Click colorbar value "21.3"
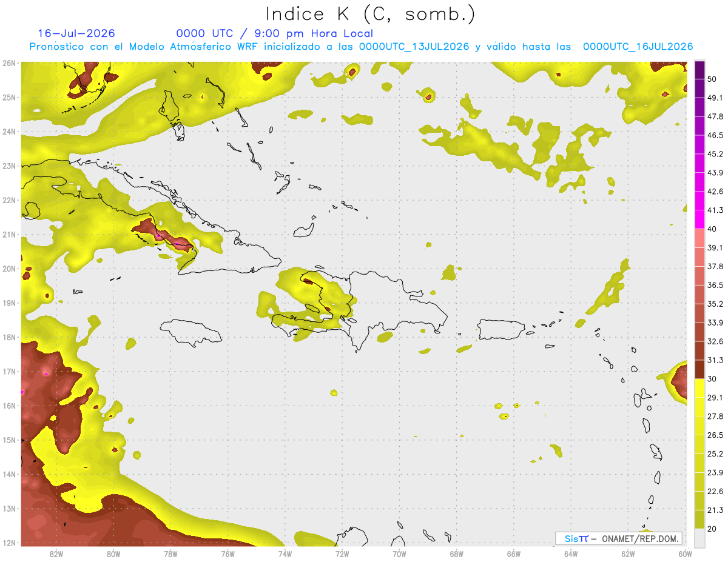The width and height of the screenshot is (728, 562). (715, 510)
